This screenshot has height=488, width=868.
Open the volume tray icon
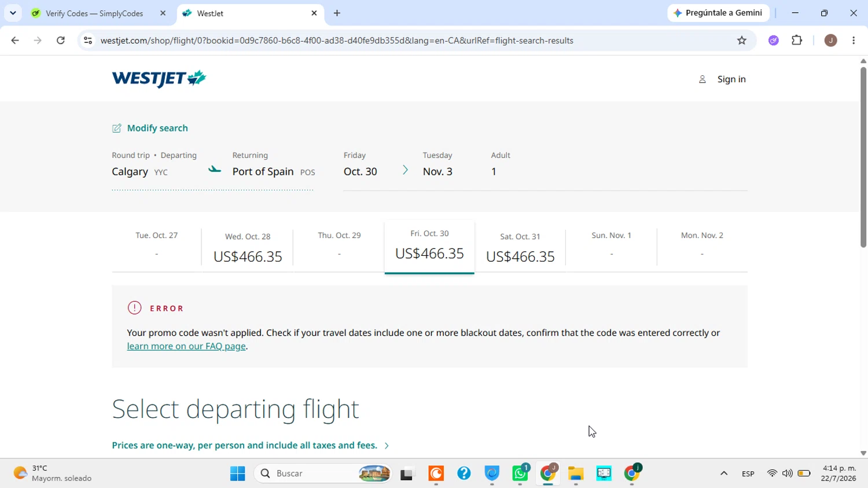point(788,474)
